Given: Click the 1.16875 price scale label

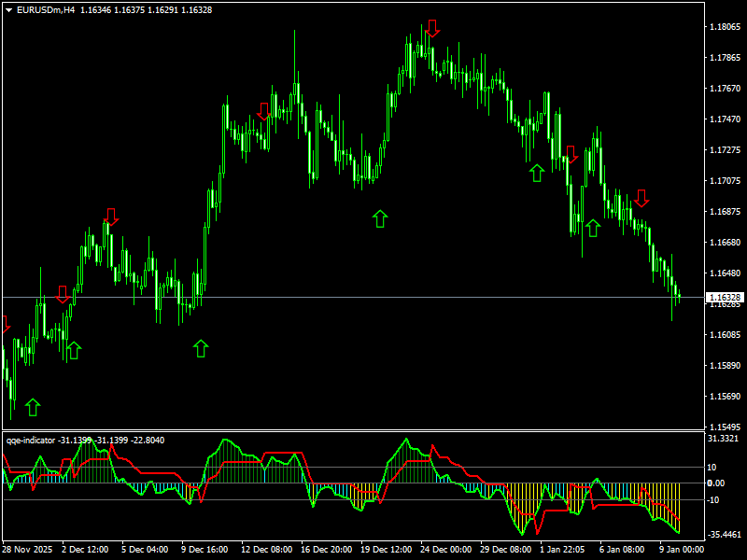Looking at the screenshot, I should (x=726, y=212).
